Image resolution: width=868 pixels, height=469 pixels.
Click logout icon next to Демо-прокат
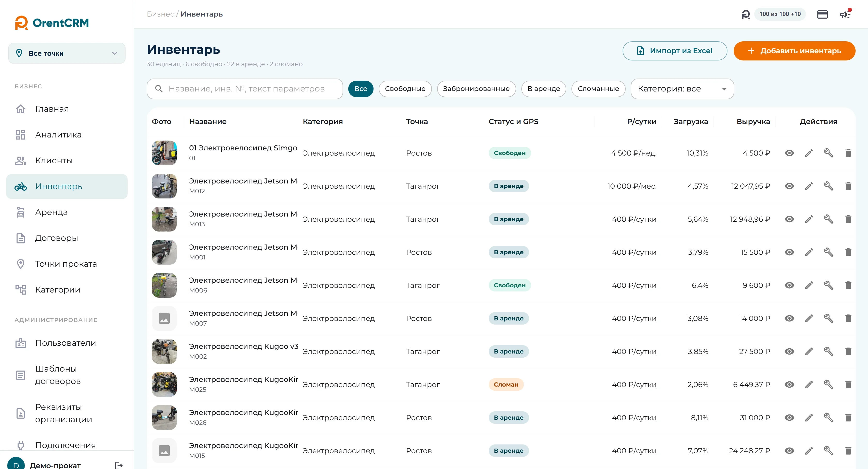click(119, 465)
